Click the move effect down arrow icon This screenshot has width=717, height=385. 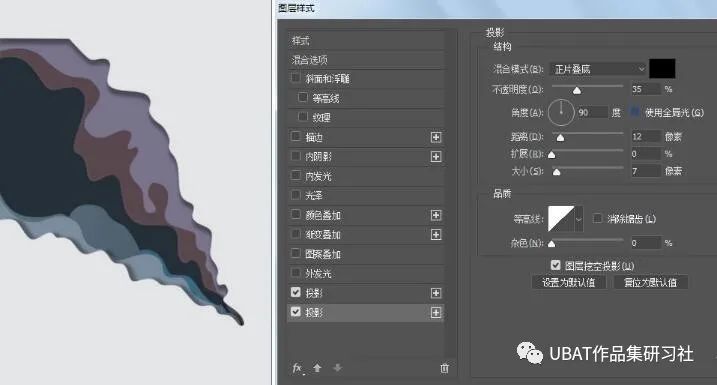point(337,368)
